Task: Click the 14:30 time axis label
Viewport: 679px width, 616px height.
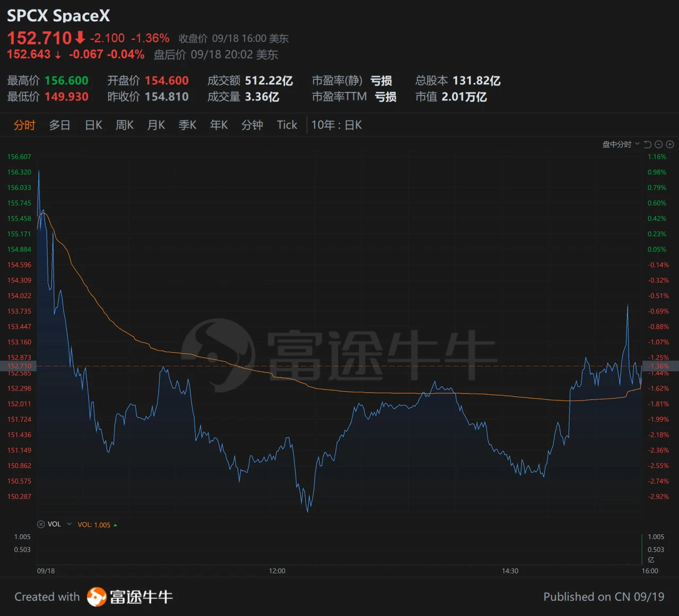Action: [x=510, y=571]
